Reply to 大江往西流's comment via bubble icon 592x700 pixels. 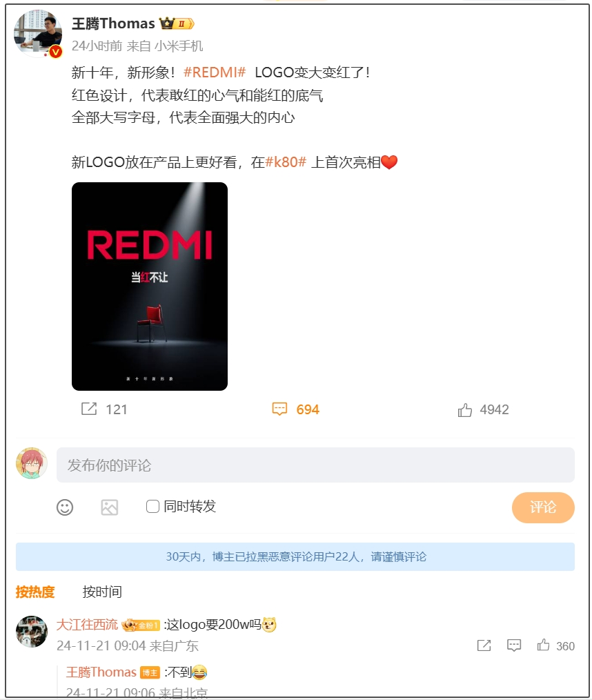click(x=514, y=645)
